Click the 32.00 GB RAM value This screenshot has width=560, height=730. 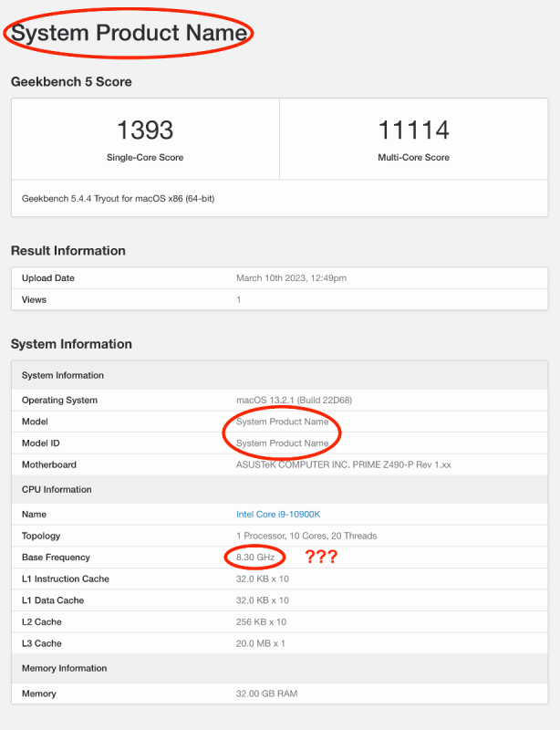(x=266, y=693)
